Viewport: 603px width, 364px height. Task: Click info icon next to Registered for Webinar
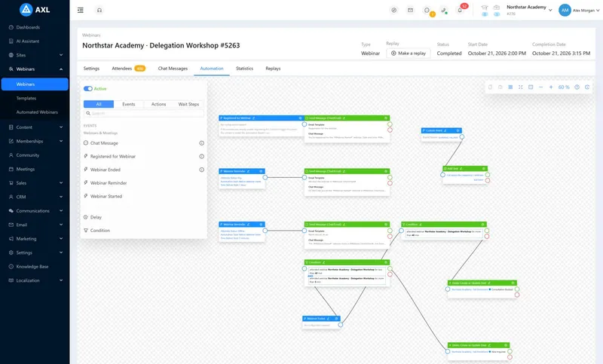(201, 157)
